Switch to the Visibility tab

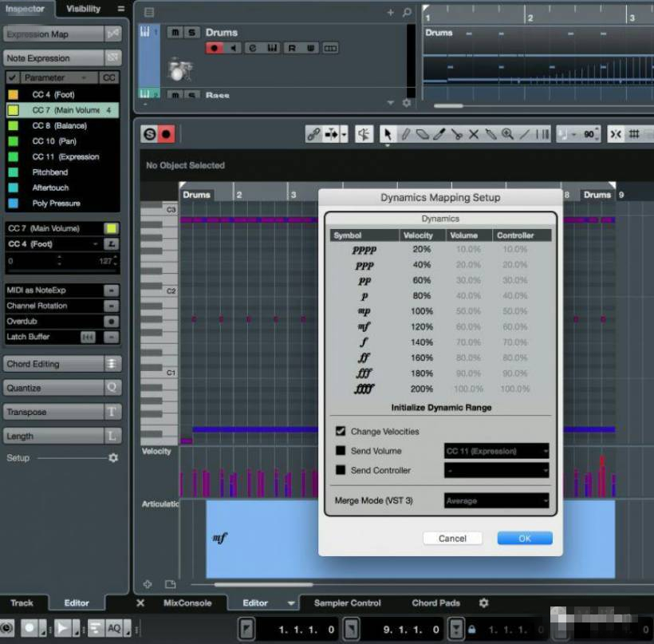84,9
